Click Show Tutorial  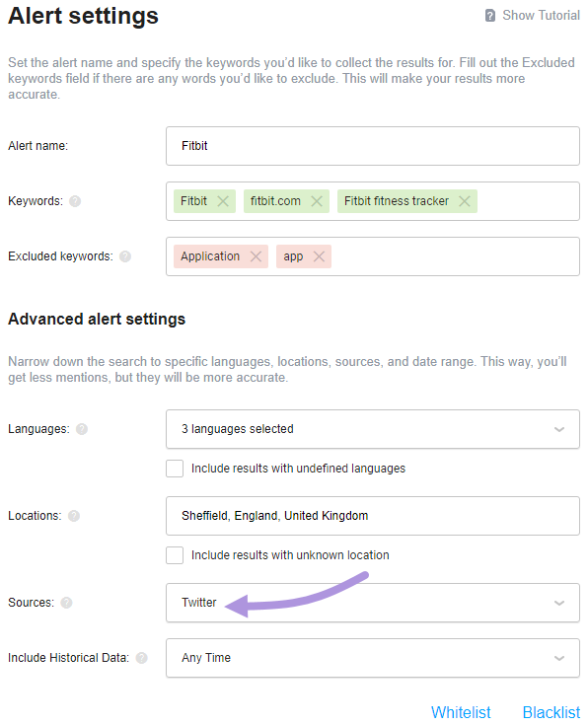pos(533,15)
